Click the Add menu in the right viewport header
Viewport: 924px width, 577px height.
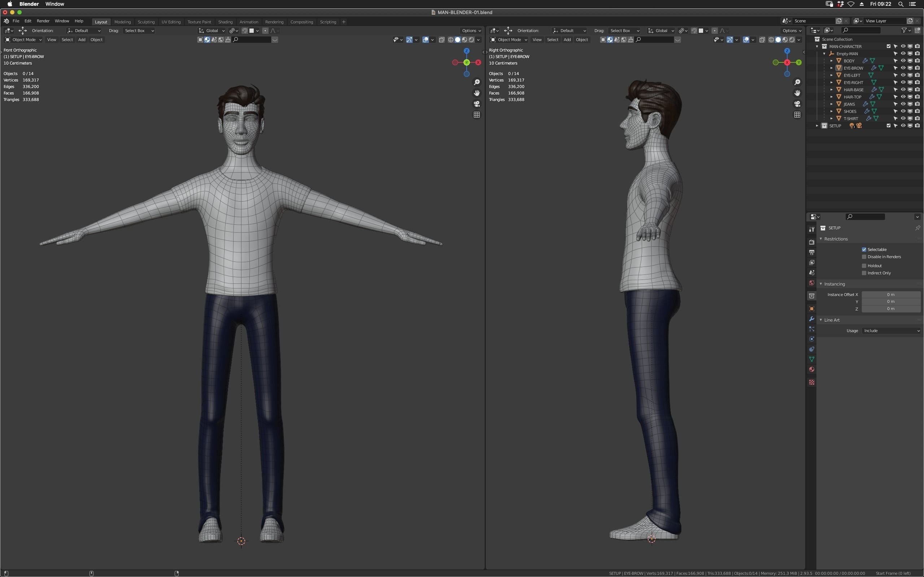(x=567, y=40)
